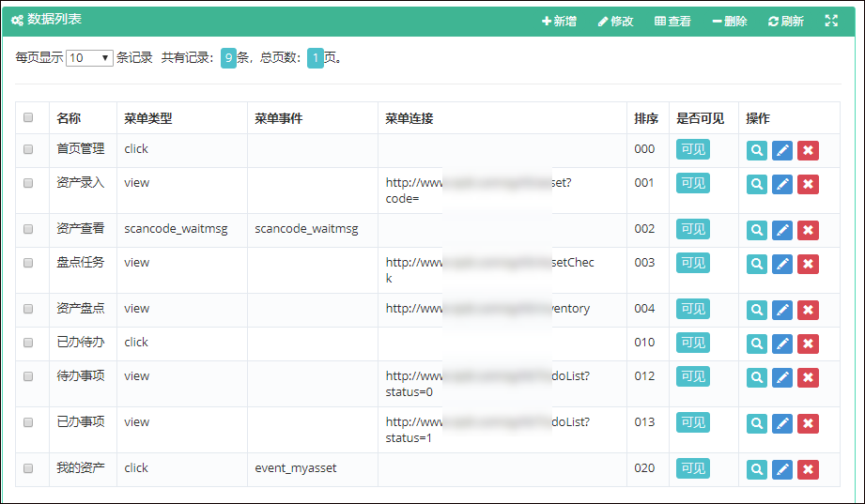Check the 资产查看 row checkbox

pos(28,229)
